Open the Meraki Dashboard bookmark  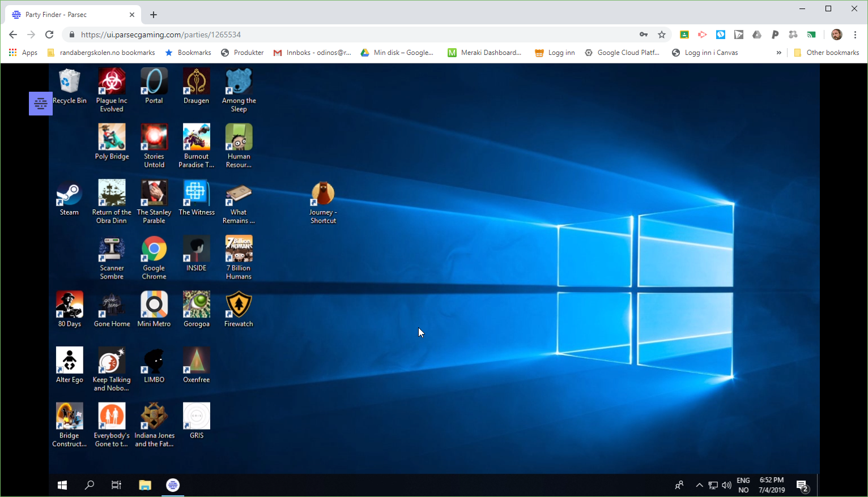[x=484, y=53]
